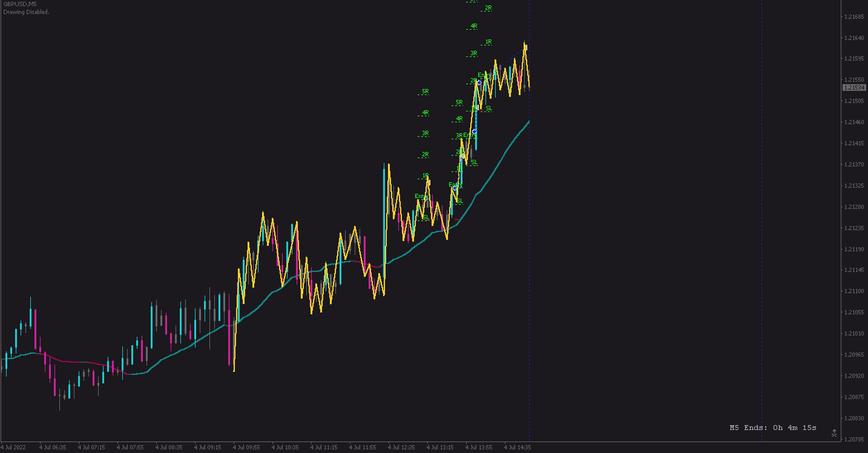Image resolution: width=868 pixels, height=453 pixels.
Task: Click the Entry arrow marker near 4 Jul 13:15
Action: point(455,188)
